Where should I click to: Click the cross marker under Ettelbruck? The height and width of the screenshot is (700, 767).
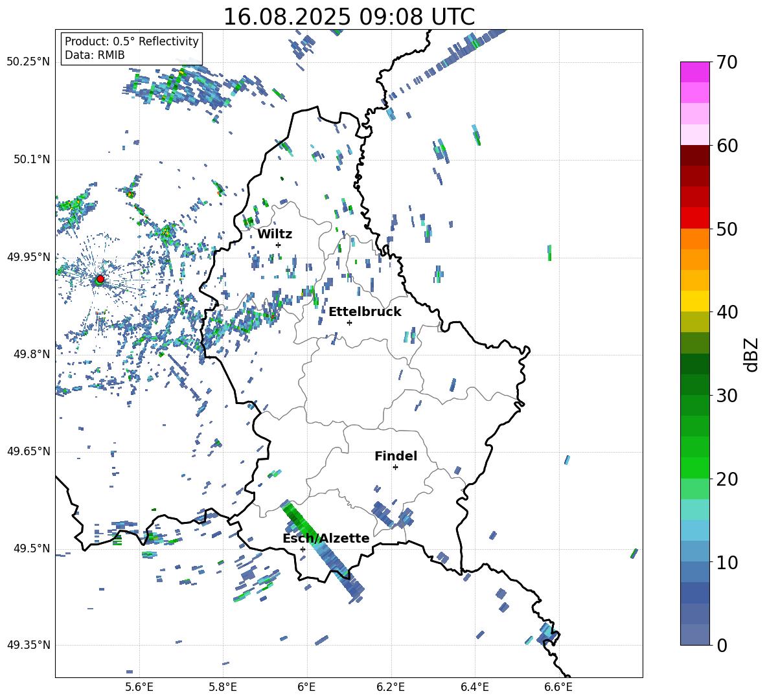coord(349,322)
